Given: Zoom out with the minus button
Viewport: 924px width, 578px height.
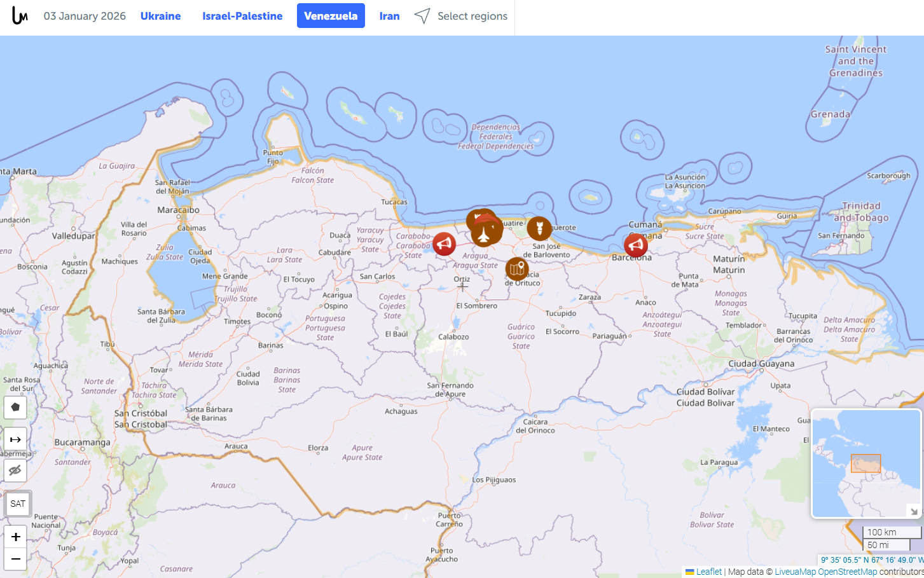Looking at the screenshot, I should click(x=15, y=559).
